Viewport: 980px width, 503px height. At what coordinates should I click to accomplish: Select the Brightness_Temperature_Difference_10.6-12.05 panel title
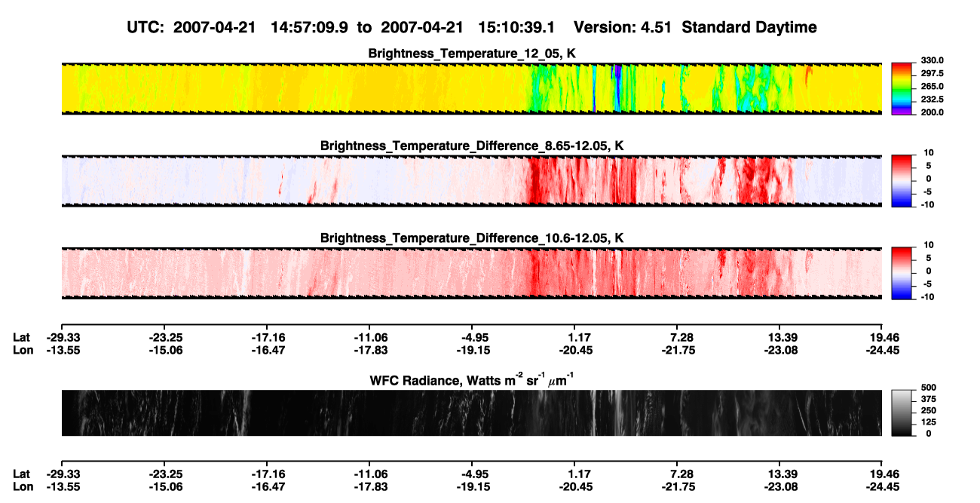click(472, 238)
